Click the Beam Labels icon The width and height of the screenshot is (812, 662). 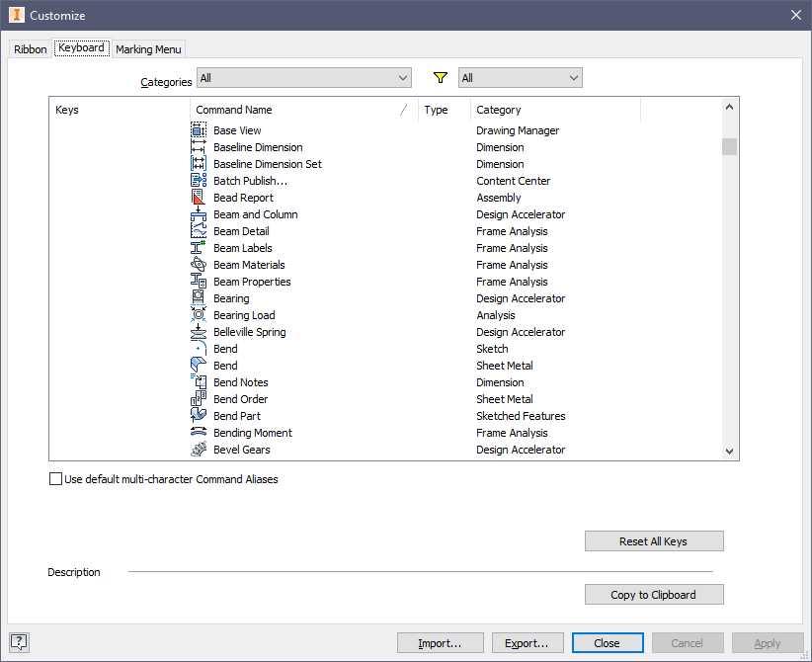click(x=199, y=248)
